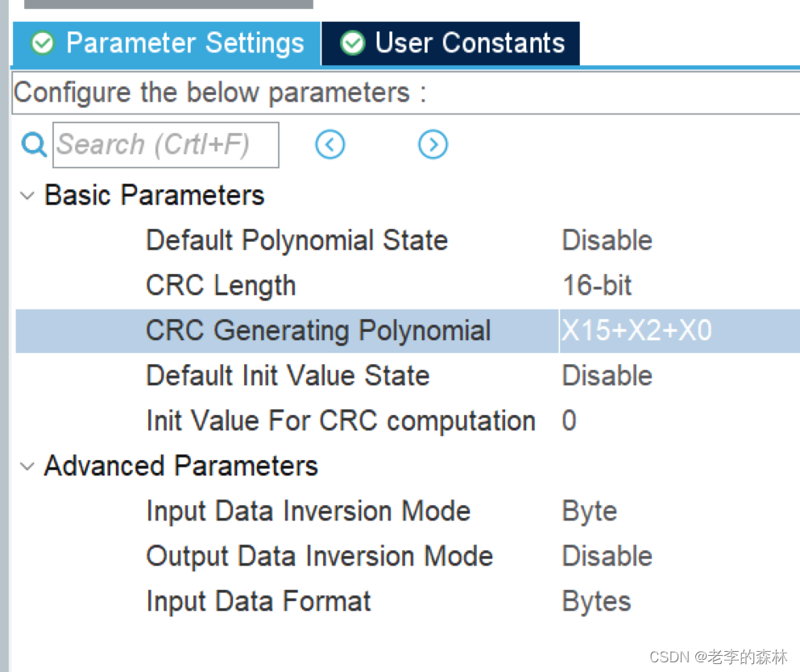The width and height of the screenshot is (800, 672).
Task: Click User Constants green check icon
Action: [352, 44]
